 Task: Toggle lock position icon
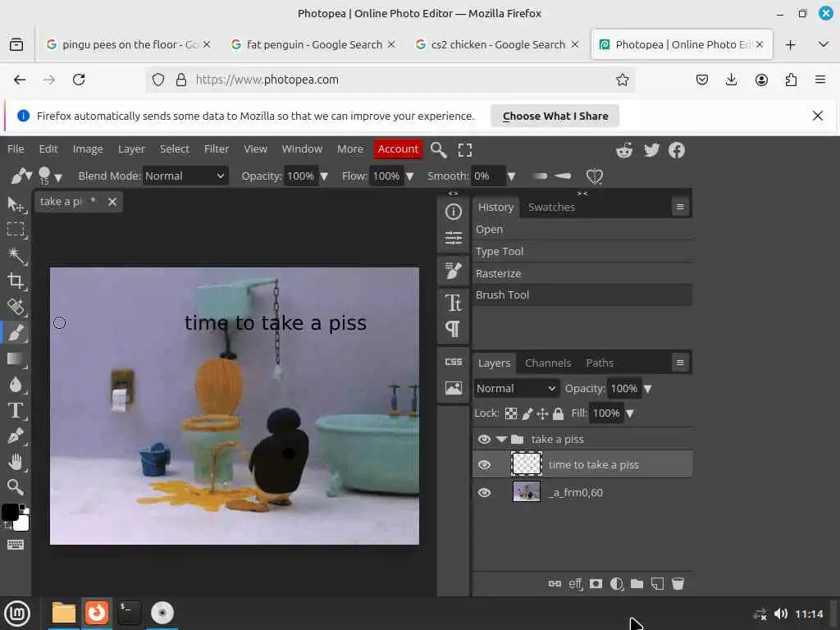542,413
